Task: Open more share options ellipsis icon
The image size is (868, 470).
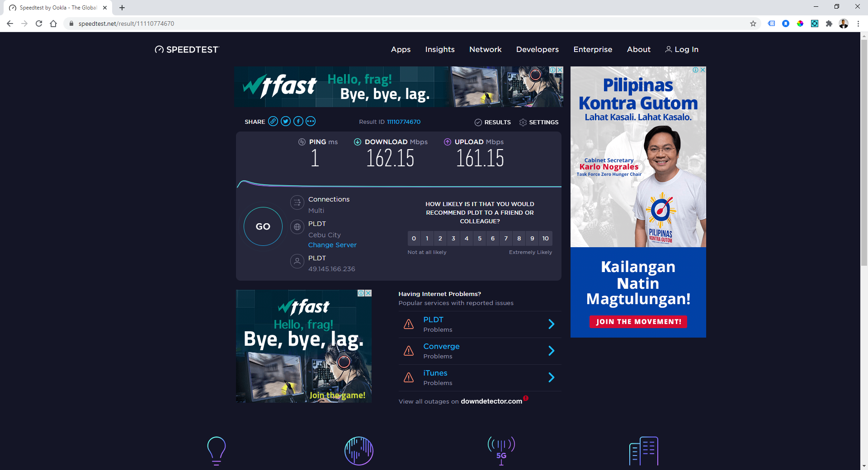Action: tap(311, 121)
